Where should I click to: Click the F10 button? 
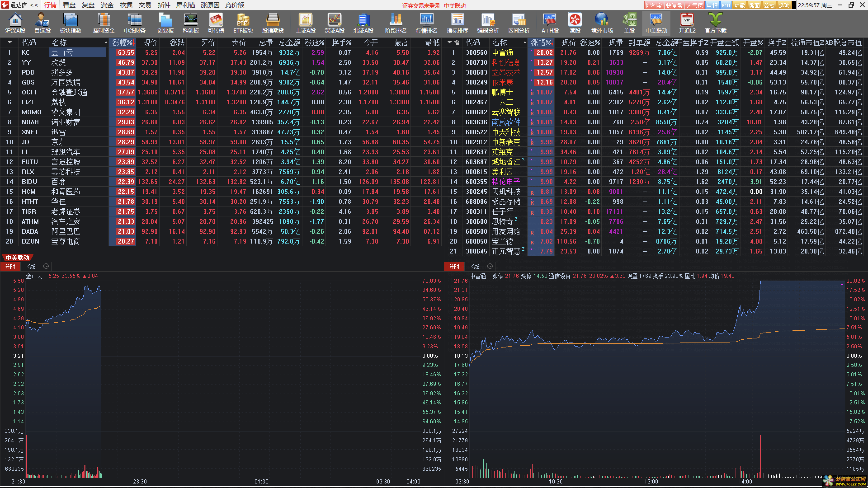pos(726,5)
